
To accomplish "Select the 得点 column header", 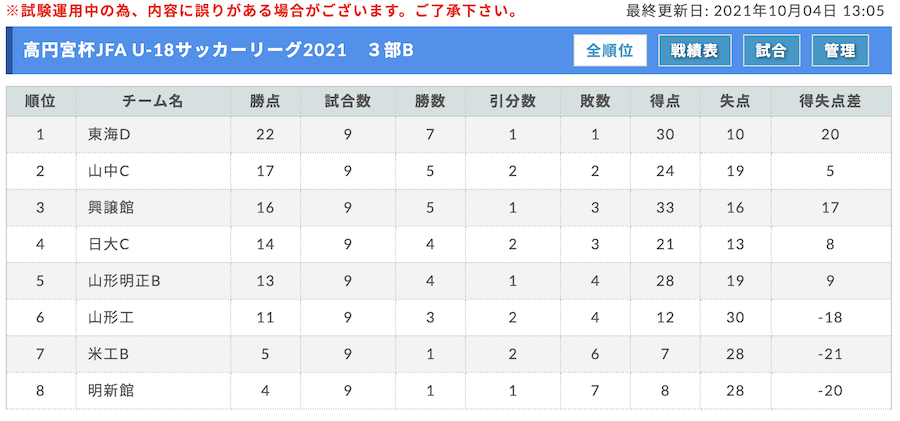I will pos(665,102).
